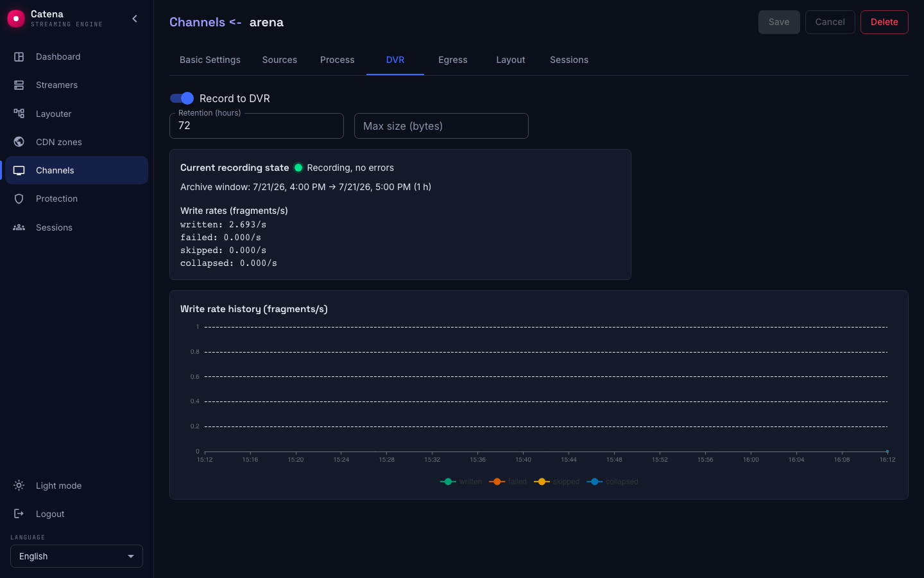Open Layouter from the sidebar
Image resolution: width=924 pixels, height=578 pixels.
click(x=77, y=114)
